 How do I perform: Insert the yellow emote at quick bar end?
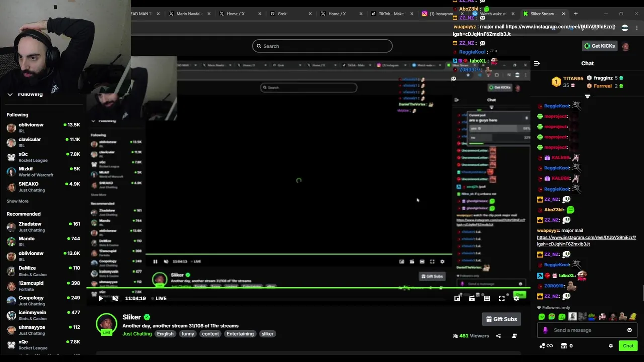pos(633,317)
